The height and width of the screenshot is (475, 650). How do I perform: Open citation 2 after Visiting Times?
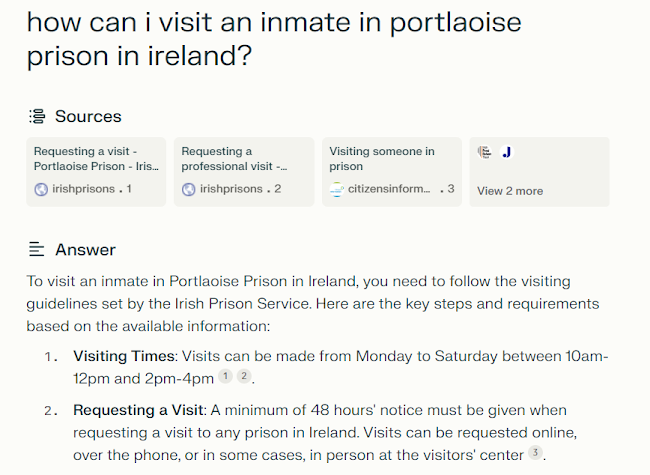click(x=243, y=377)
